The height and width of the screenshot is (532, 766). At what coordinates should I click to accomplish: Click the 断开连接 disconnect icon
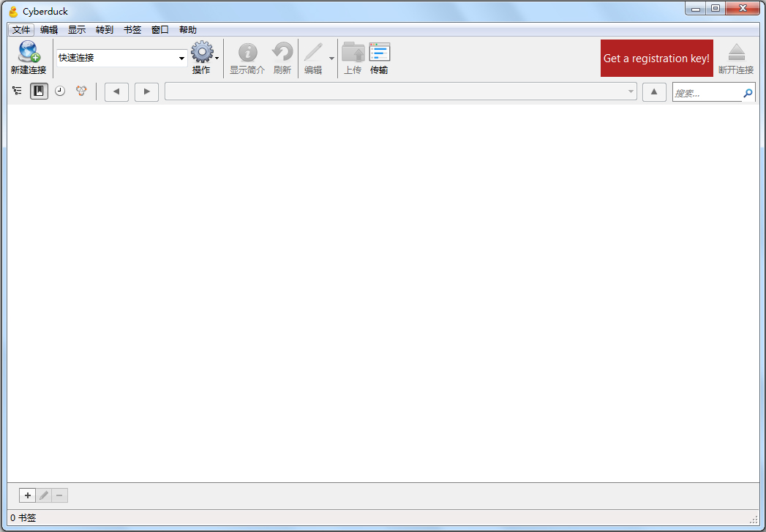736,53
